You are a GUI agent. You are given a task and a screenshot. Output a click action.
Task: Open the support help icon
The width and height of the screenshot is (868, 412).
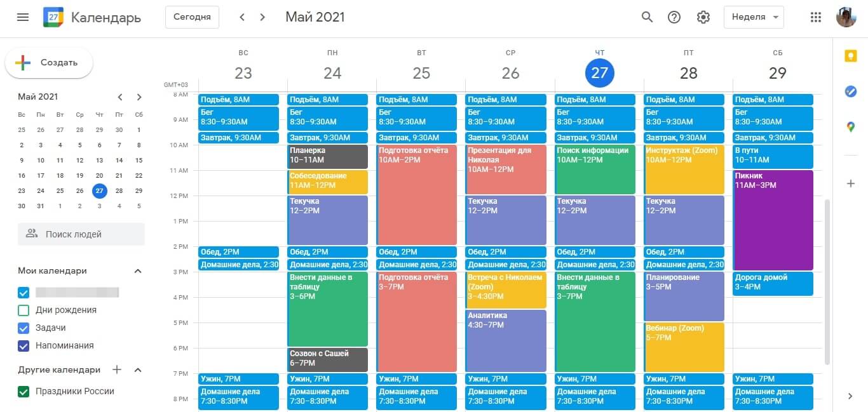(674, 17)
